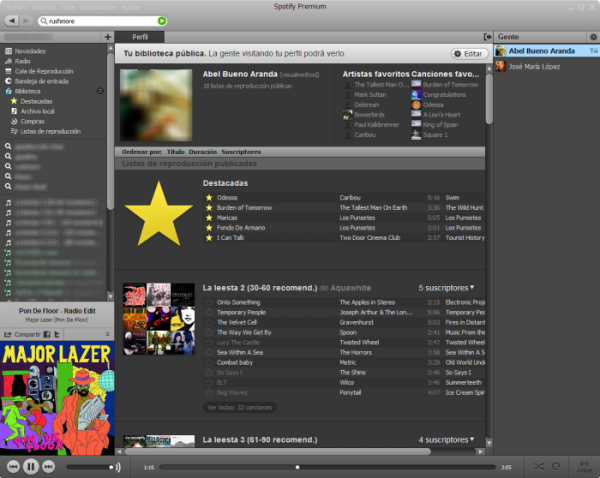Share track on Twitter icon
Viewport: 600px width, 478px height.
57,334
